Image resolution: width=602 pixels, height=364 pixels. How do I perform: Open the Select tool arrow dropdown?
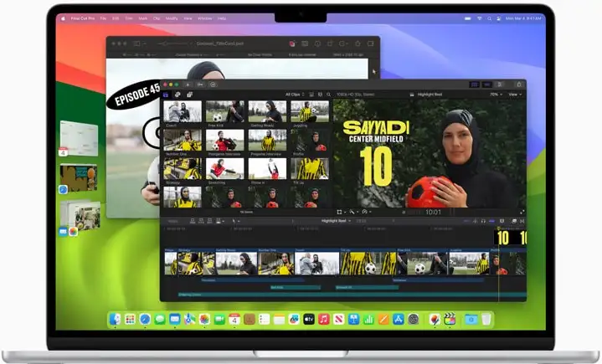(x=235, y=221)
